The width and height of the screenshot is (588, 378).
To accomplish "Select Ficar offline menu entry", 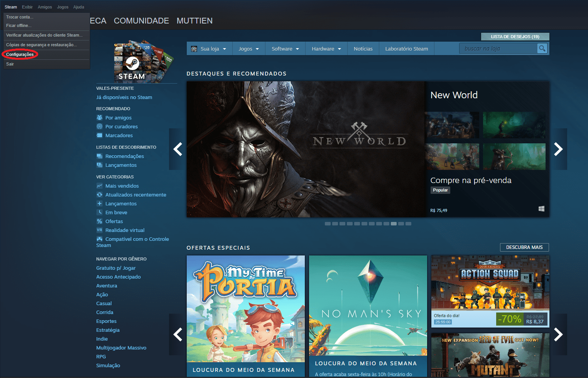I will [47, 25].
